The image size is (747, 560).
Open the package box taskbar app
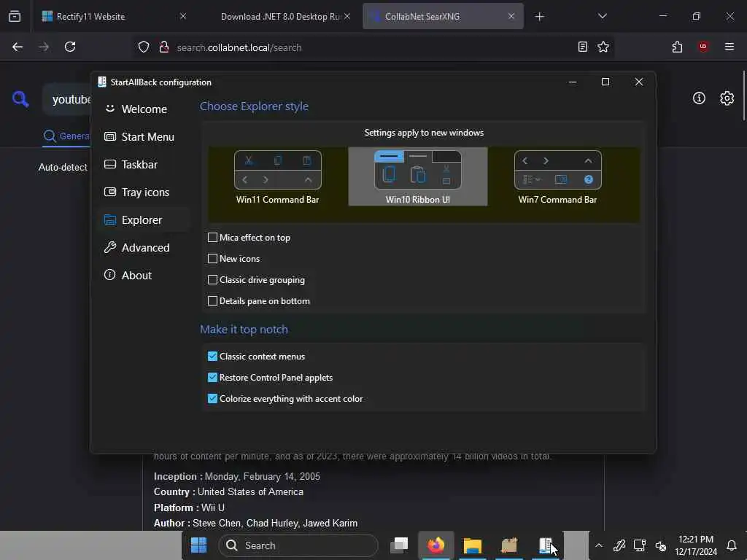509,545
